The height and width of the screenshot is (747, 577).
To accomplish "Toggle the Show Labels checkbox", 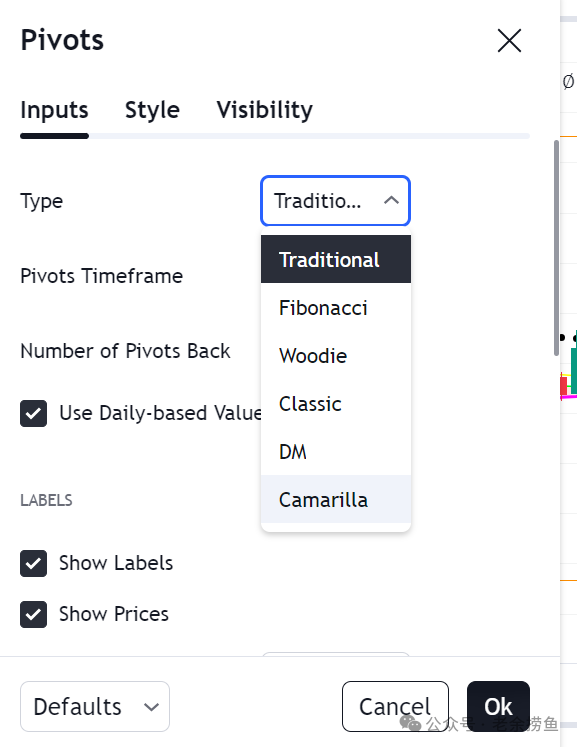I will pyautogui.click(x=33, y=563).
